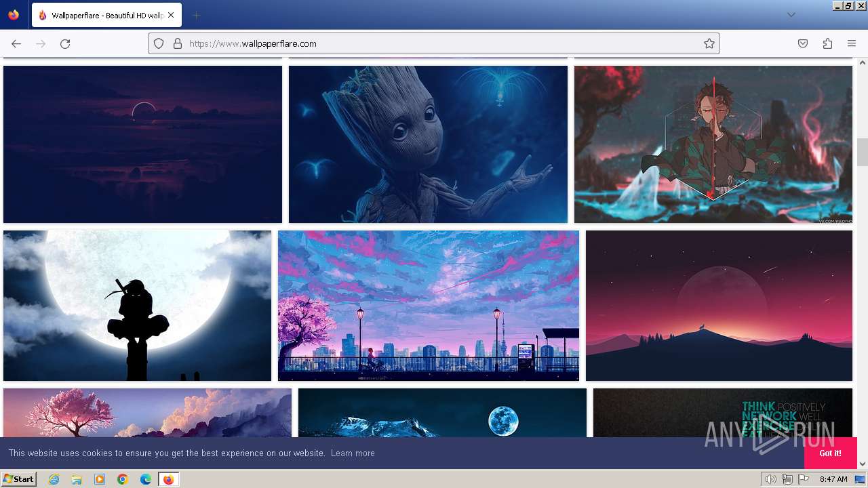Open the blue moon over mountains wallpaper
868x488 pixels.
point(442,412)
